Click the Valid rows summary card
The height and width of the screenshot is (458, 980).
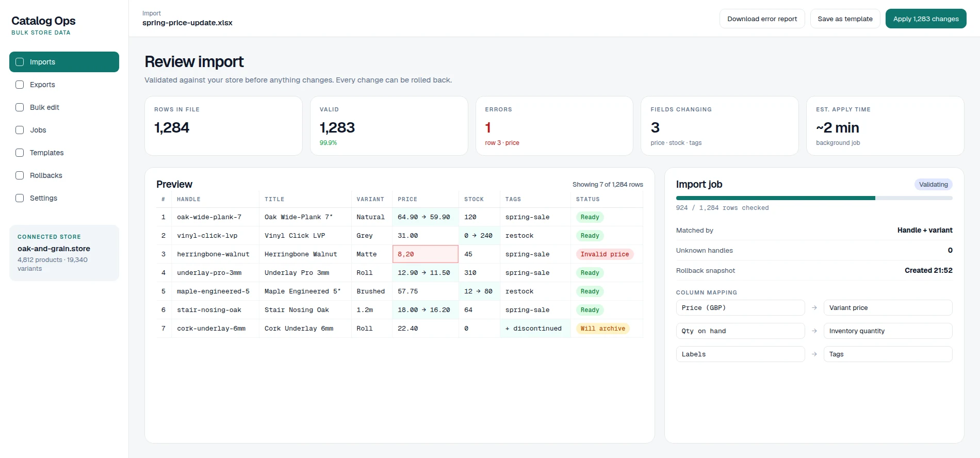tap(389, 126)
